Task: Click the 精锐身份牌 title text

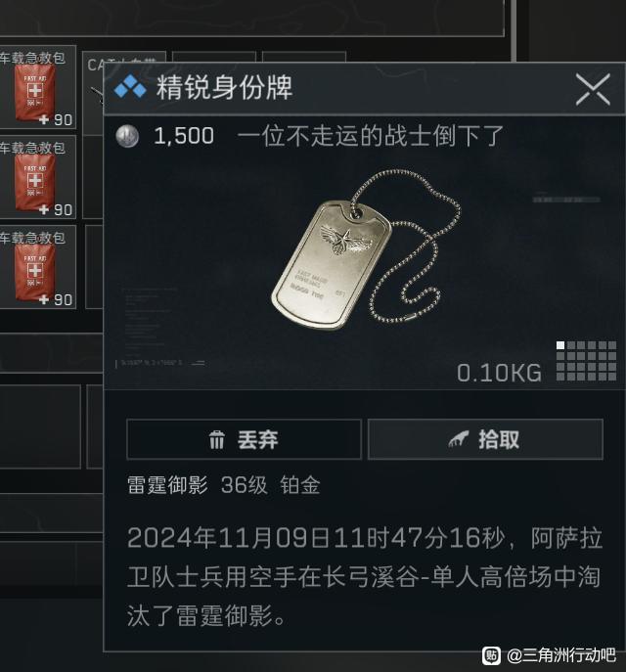Action: 224,88
